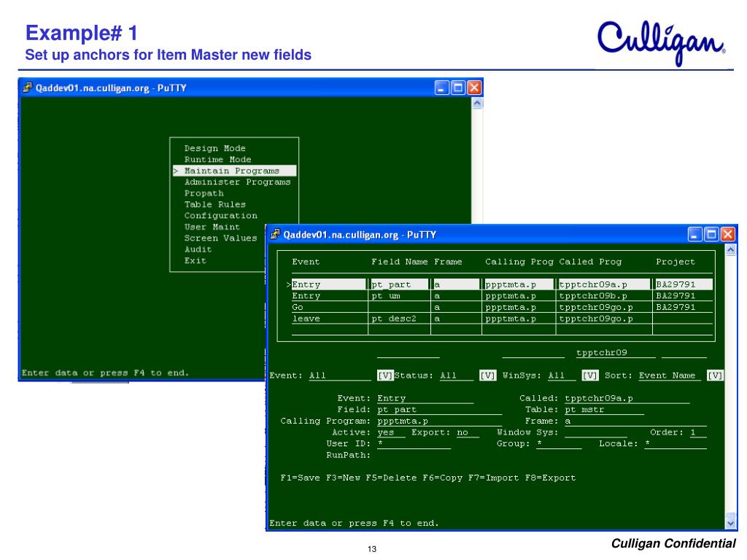Click tpptchr09a.p in Called Prog column

pos(604,284)
